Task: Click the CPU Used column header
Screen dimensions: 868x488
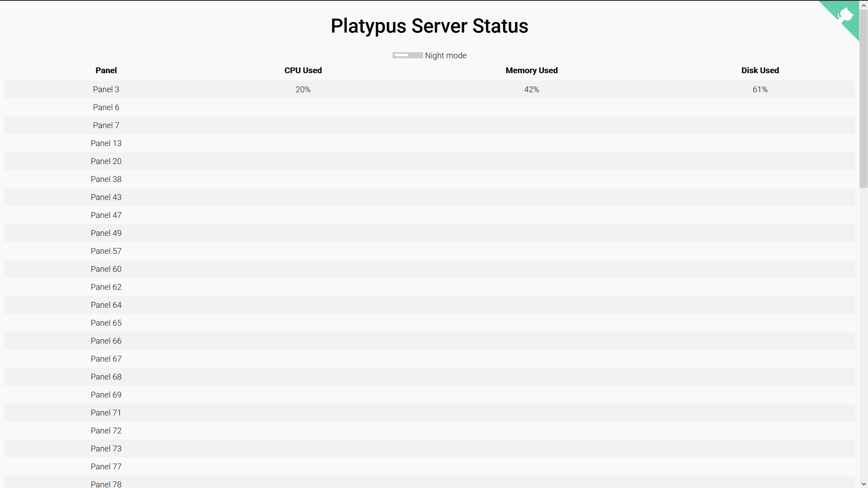Action: pos(303,70)
